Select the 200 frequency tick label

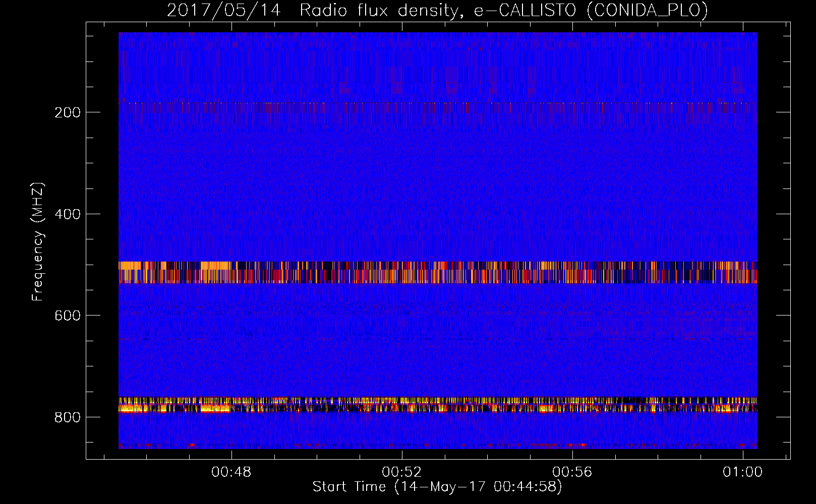click(68, 112)
